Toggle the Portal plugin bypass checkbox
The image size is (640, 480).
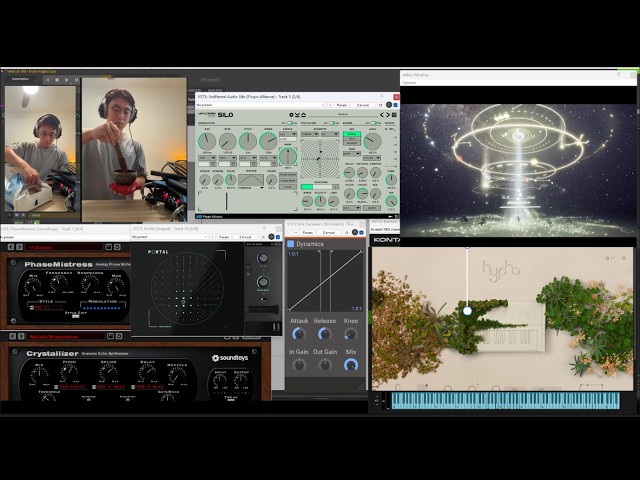[278, 237]
